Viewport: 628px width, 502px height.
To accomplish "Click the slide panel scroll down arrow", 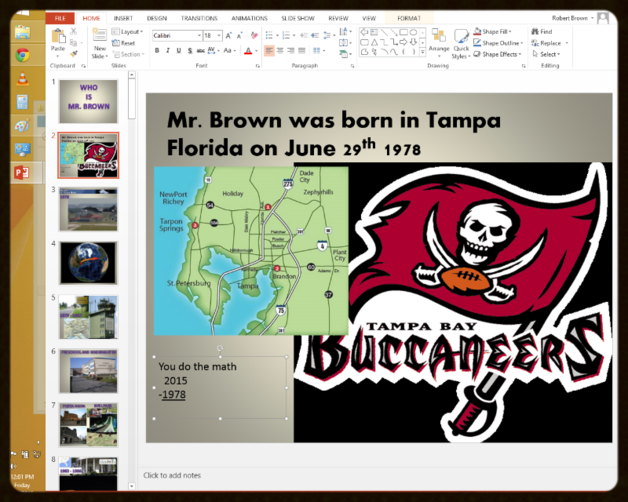I will click(132, 486).
